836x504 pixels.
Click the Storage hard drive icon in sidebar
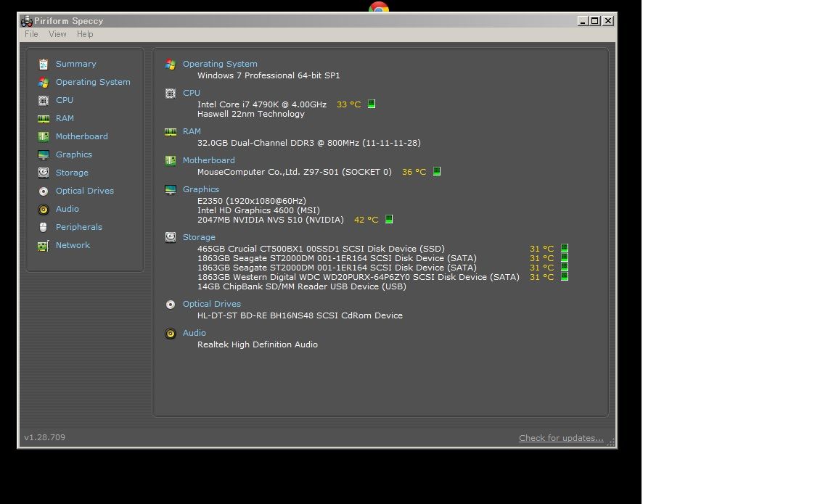[44, 173]
